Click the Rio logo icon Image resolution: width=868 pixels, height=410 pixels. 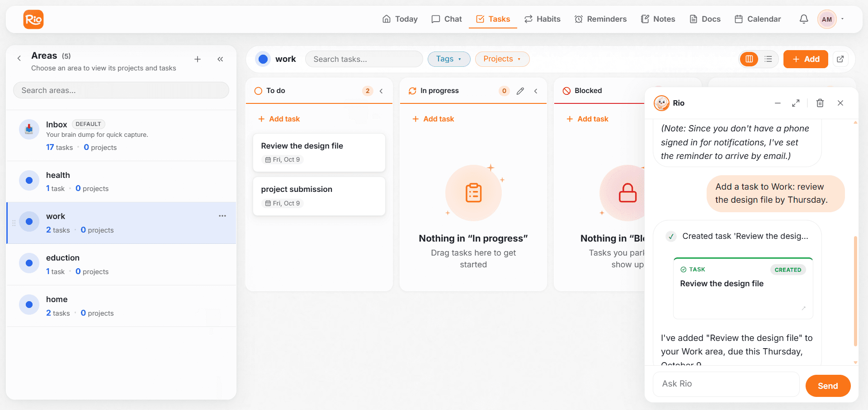(33, 19)
